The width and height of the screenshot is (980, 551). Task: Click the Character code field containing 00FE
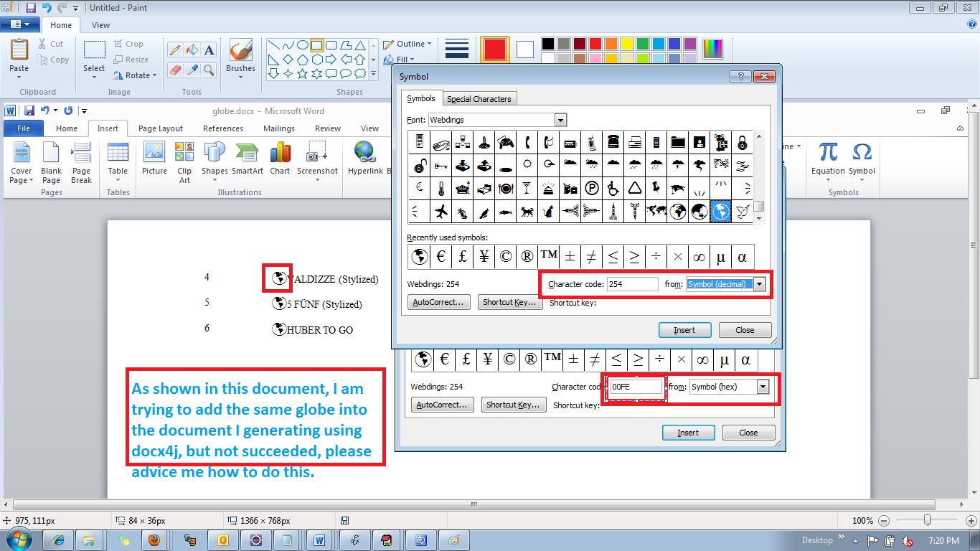[636, 387]
